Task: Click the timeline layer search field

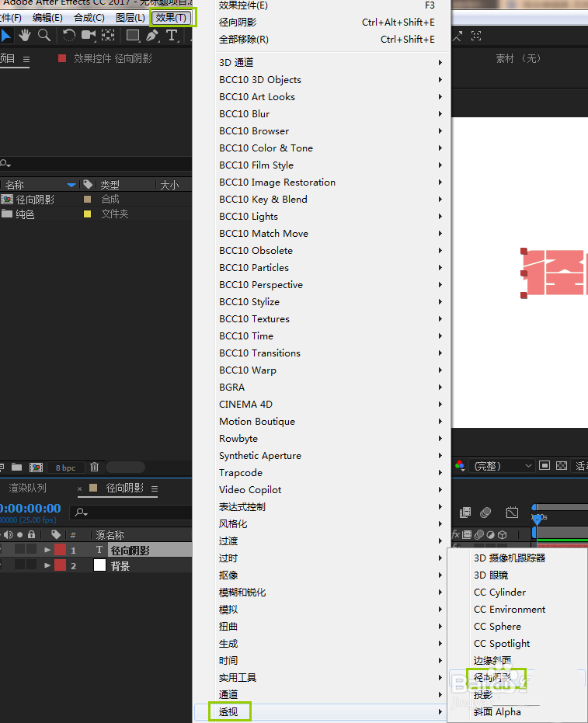Action: 131,512
